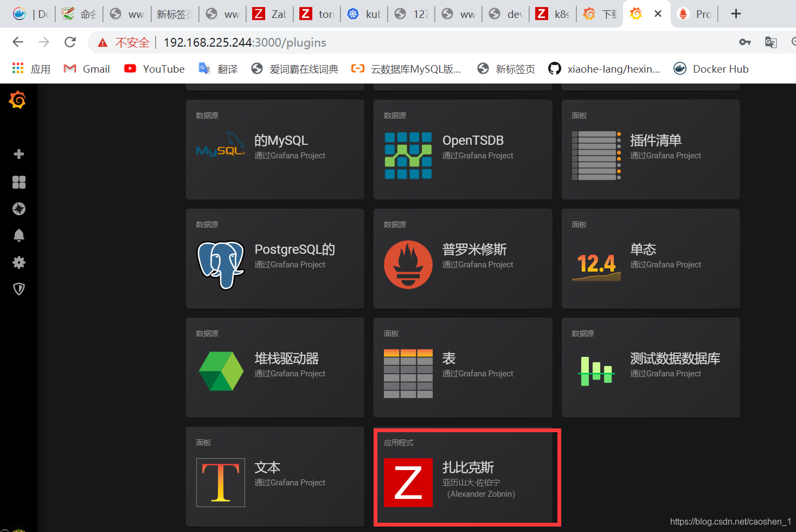Open the Server Admin shield icon
This screenshot has width=796, height=532.
(x=19, y=289)
